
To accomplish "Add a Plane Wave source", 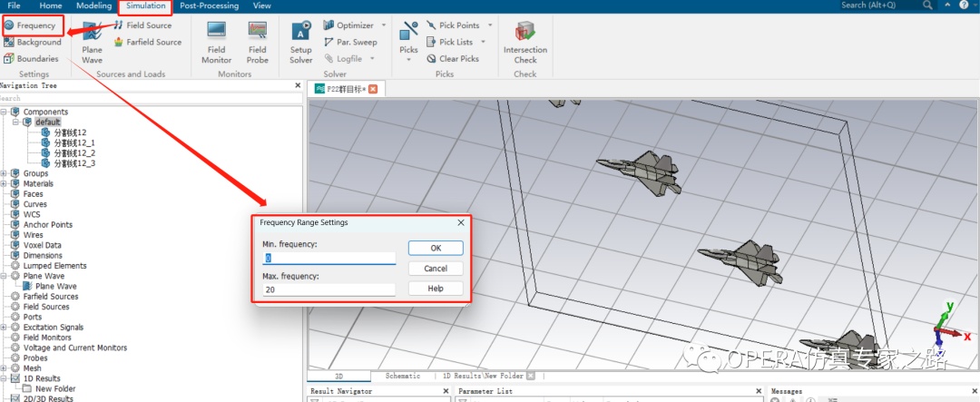I will point(92,42).
